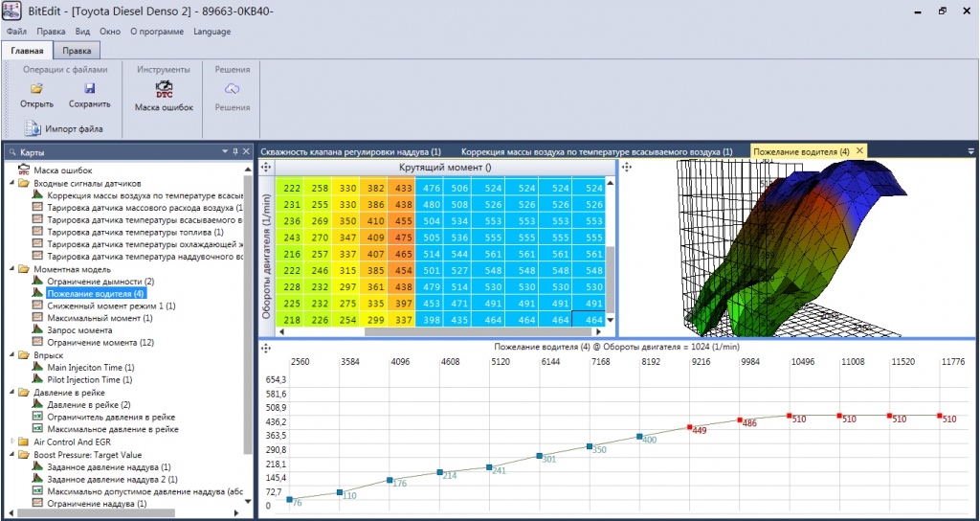Expand the Air Control And EGR folder
Viewport: 980px width, 521px height.
pos(11,442)
